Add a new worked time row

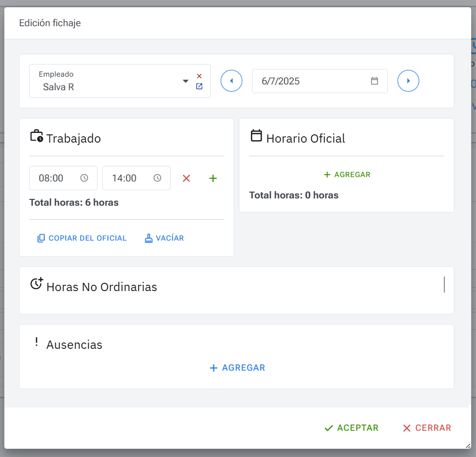pyautogui.click(x=213, y=179)
